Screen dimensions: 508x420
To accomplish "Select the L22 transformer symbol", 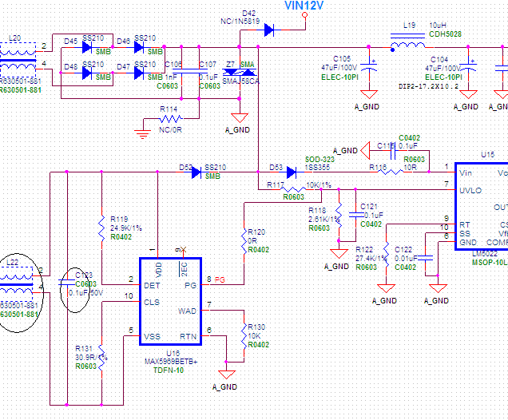I will [x=16, y=284].
